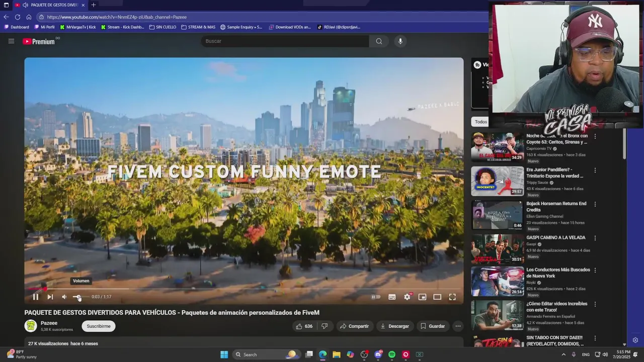This screenshot has width=644, height=362.
Task: Click the video progress bar
Action: click(244, 289)
